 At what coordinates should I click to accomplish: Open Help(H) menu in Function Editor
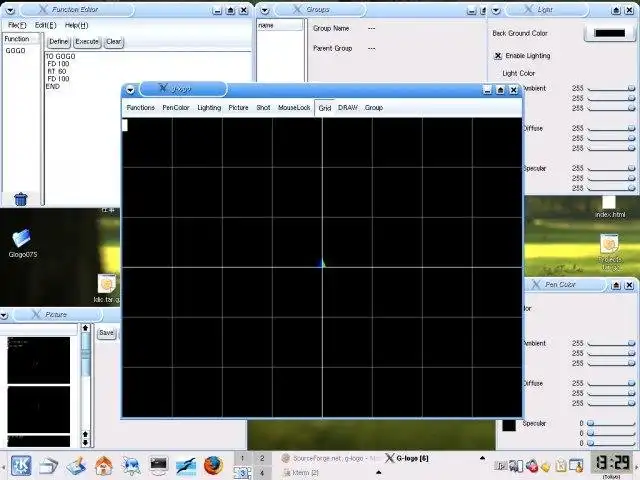(x=76, y=25)
